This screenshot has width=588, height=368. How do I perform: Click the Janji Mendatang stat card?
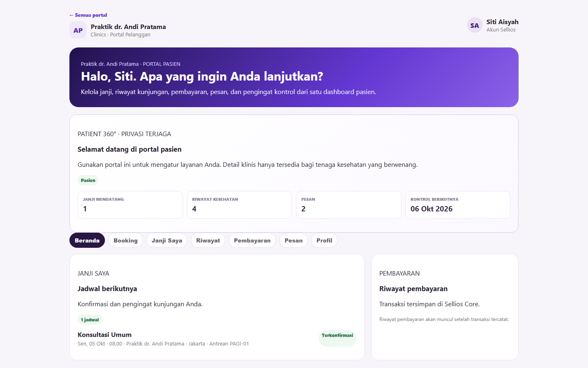coord(130,205)
